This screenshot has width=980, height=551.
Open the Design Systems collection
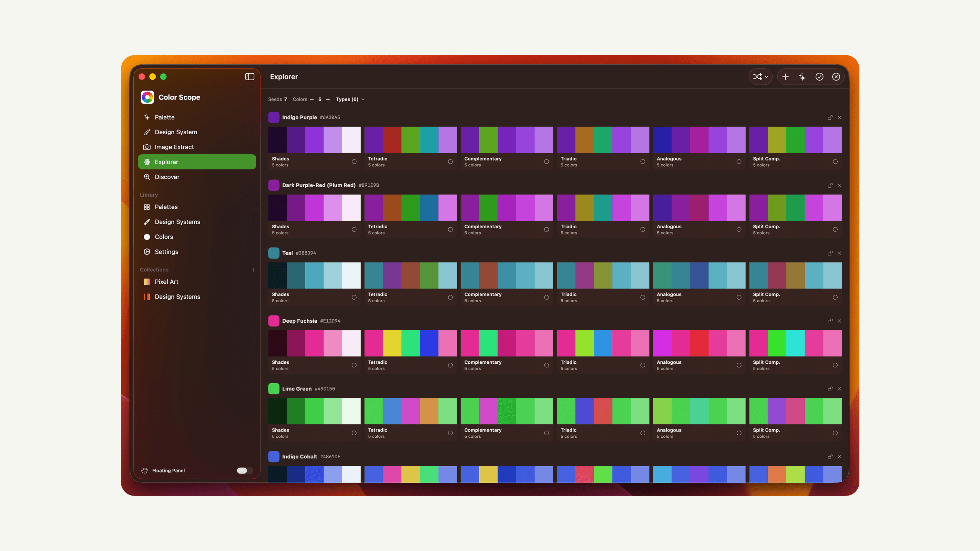click(x=197, y=297)
